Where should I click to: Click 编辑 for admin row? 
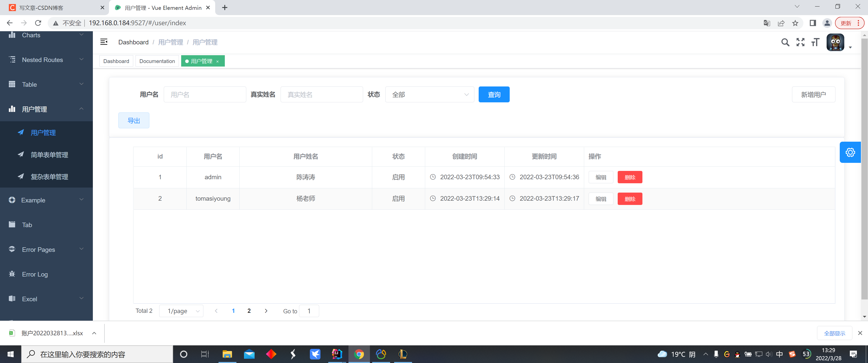[601, 177]
